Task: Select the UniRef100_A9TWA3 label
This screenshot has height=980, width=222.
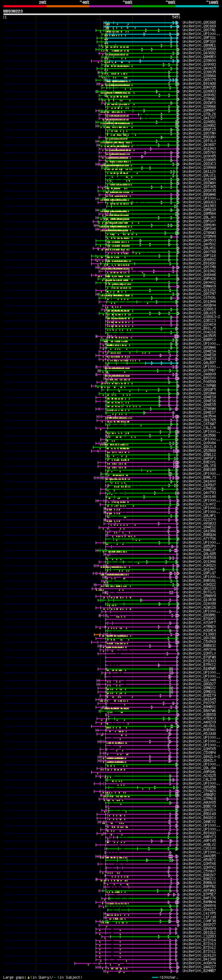Action: pos(199,890)
